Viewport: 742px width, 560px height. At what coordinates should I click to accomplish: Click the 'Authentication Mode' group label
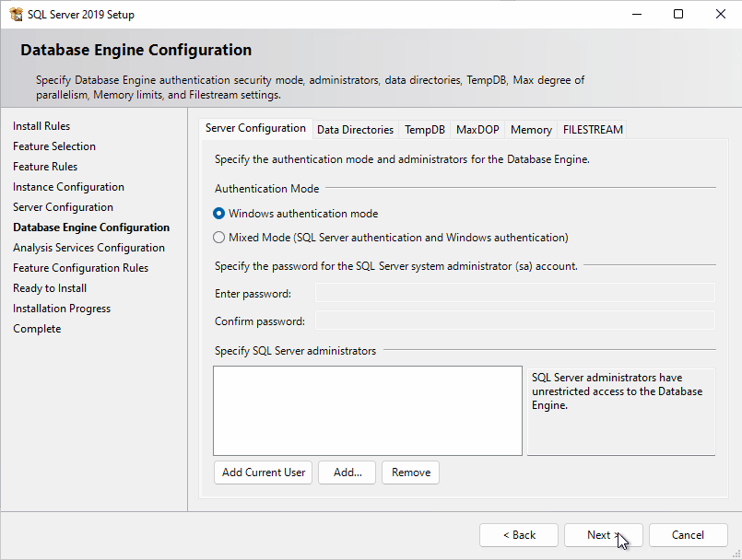pyautogui.click(x=267, y=189)
